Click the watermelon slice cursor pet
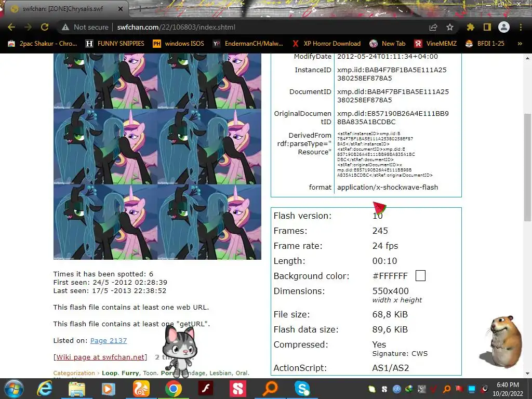This screenshot has height=399, width=532. (380, 207)
